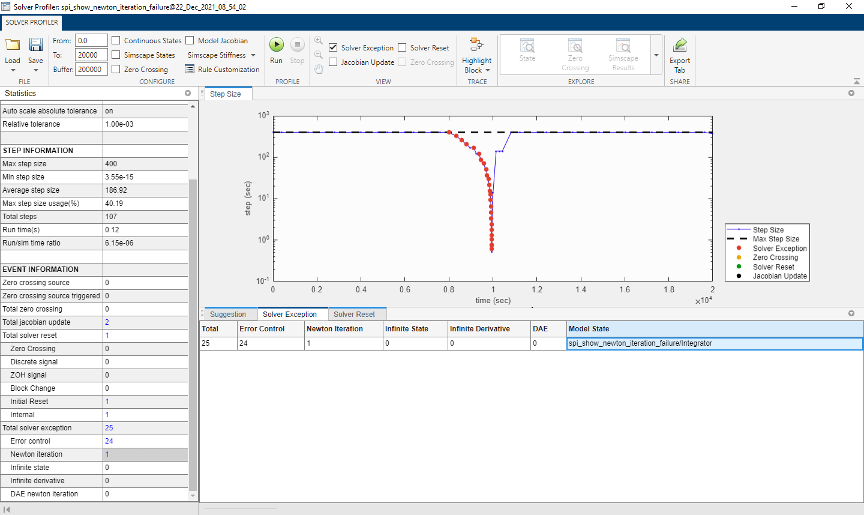Expand the Explore gallery dropdown arrow
The height and width of the screenshot is (515, 864).
point(656,55)
